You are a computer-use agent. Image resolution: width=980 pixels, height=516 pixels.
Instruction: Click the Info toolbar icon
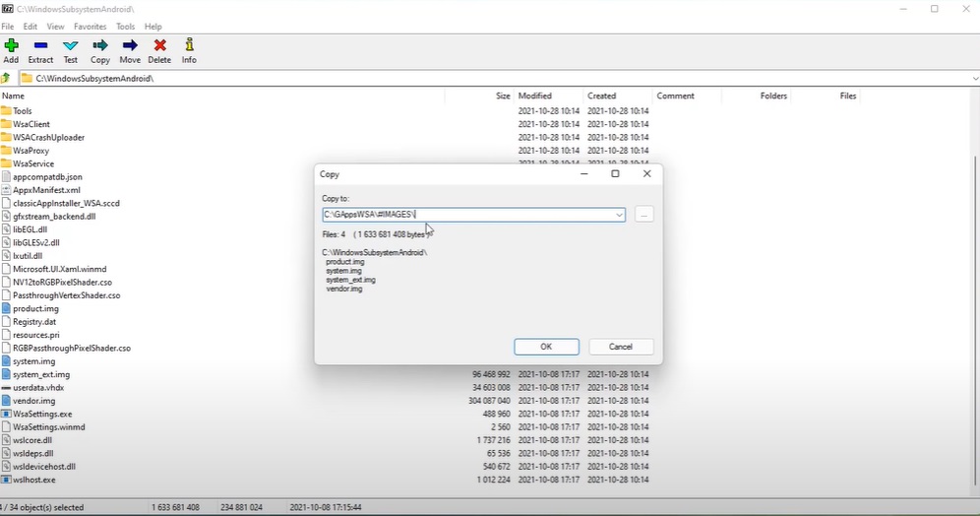click(189, 45)
